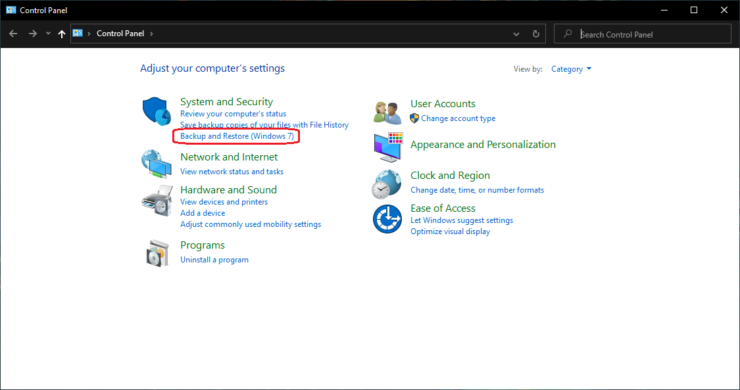Screen dimensions: 740x390
Task: Click the Network and Internet globe icon
Action: [156, 164]
